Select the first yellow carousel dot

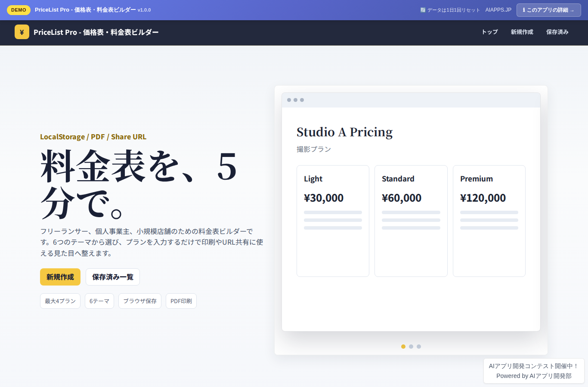click(x=403, y=347)
